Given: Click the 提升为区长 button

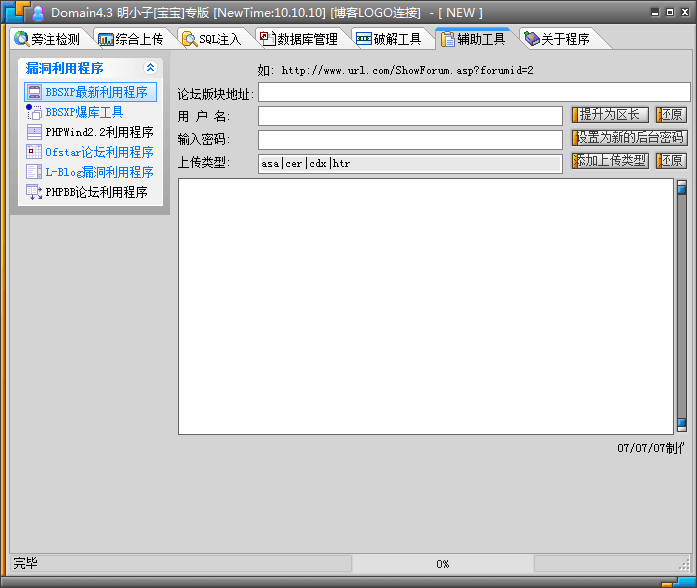Looking at the screenshot, I should click(610, 115).
